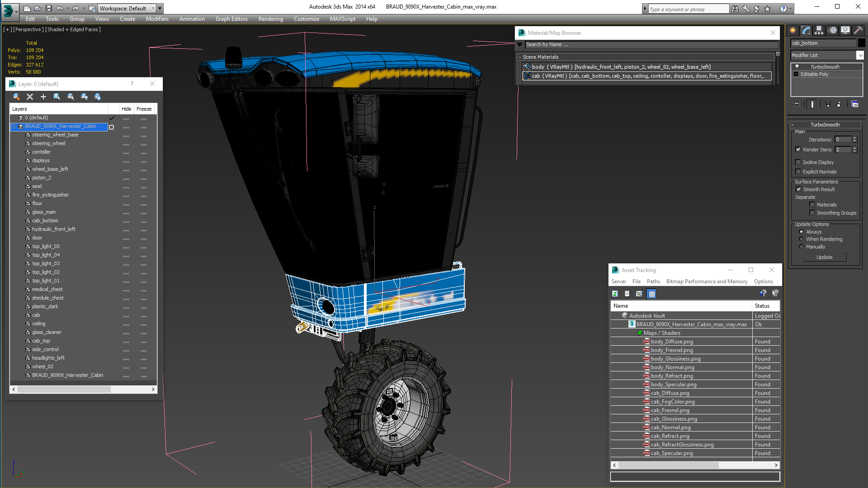
Task: Collapse the Scene Materials group
Action: (520, 57)
